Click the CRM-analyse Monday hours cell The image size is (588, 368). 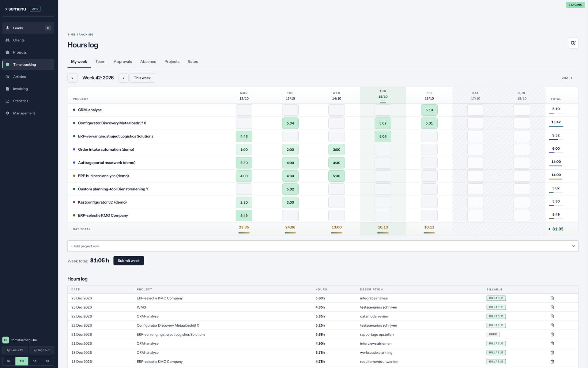[x=244, y=110]
